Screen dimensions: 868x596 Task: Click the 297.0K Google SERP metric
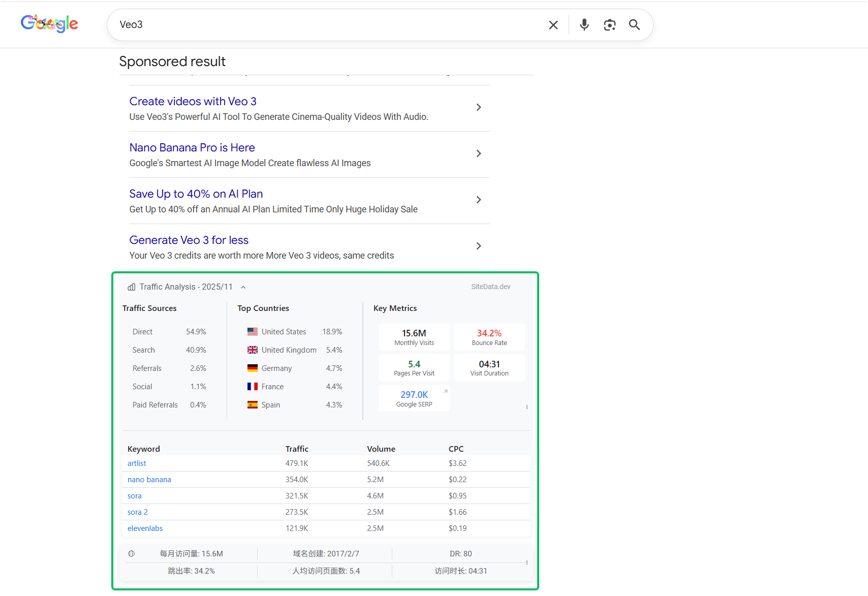414,398
